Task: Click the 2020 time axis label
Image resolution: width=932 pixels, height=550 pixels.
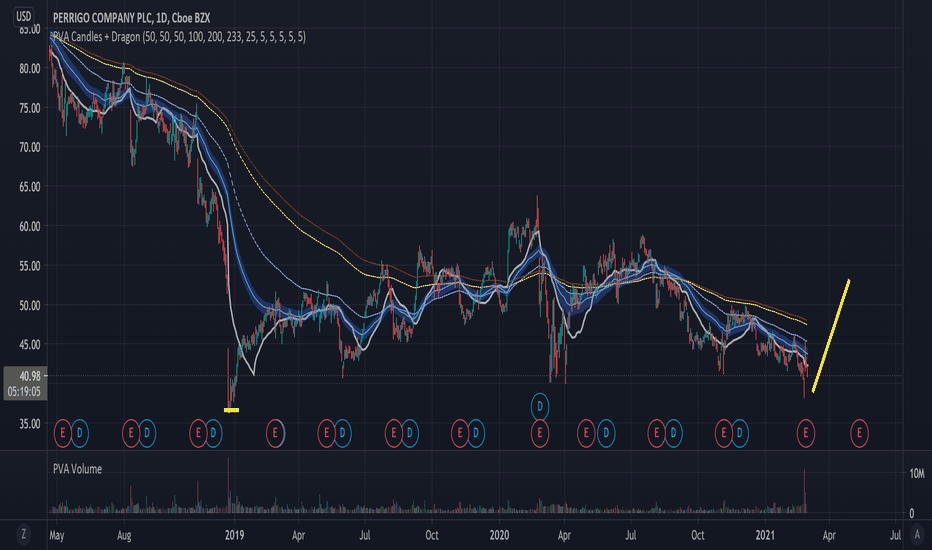Action: point(499,535)
